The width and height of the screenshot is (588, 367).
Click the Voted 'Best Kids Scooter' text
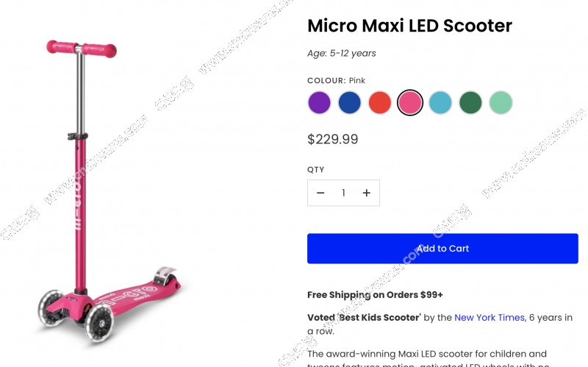click(x=364, y=318)
